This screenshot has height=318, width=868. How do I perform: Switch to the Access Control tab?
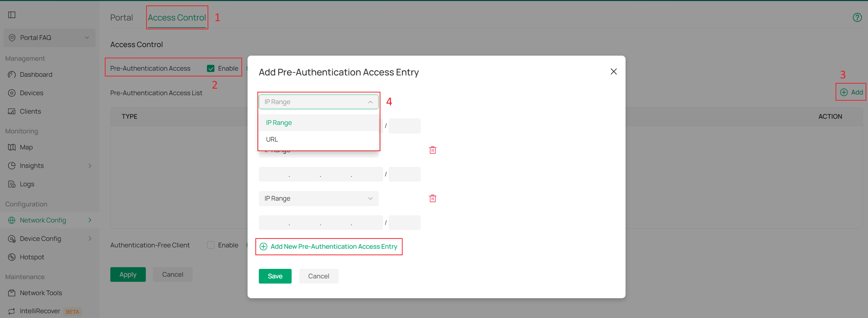(x=177, y=18)
